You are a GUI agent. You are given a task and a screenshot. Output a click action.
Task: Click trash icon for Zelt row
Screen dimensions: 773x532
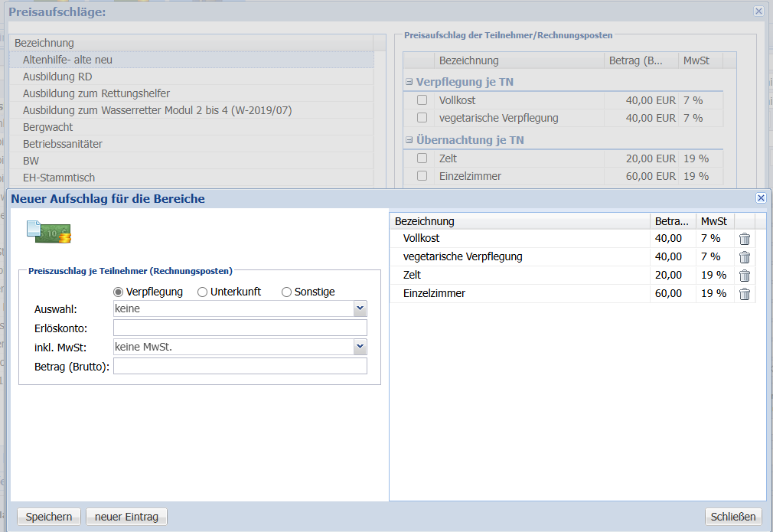click(744, 276)
